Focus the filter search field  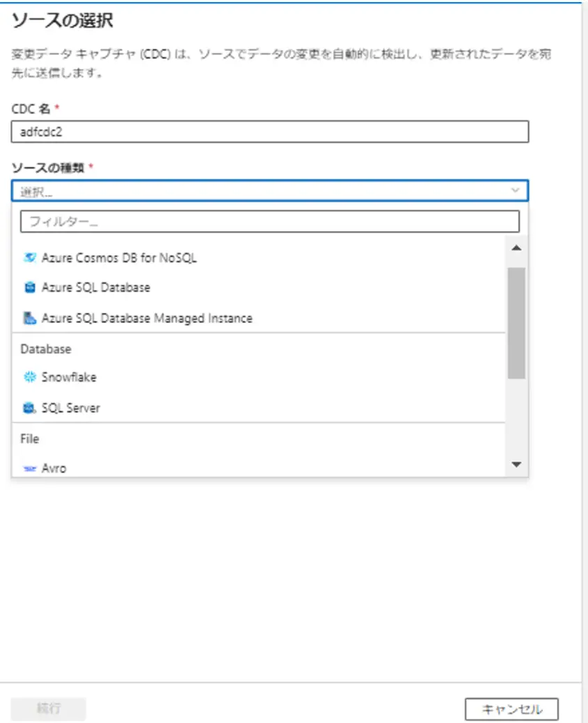pos(270,222)
